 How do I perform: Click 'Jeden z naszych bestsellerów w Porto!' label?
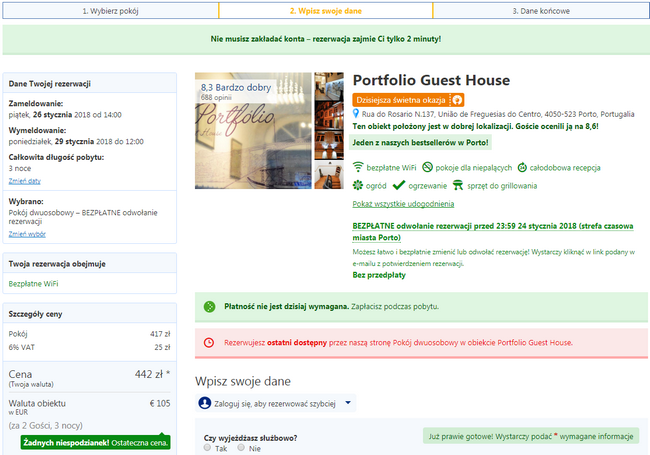pyautogui.click(x=420, y=143)
